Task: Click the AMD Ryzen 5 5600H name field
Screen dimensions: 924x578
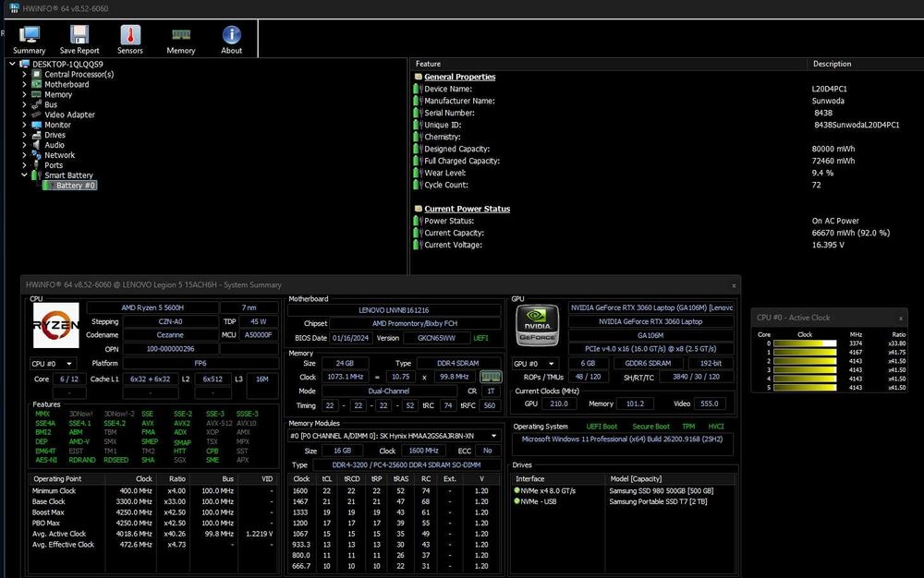Action: [x=152, y=307]
